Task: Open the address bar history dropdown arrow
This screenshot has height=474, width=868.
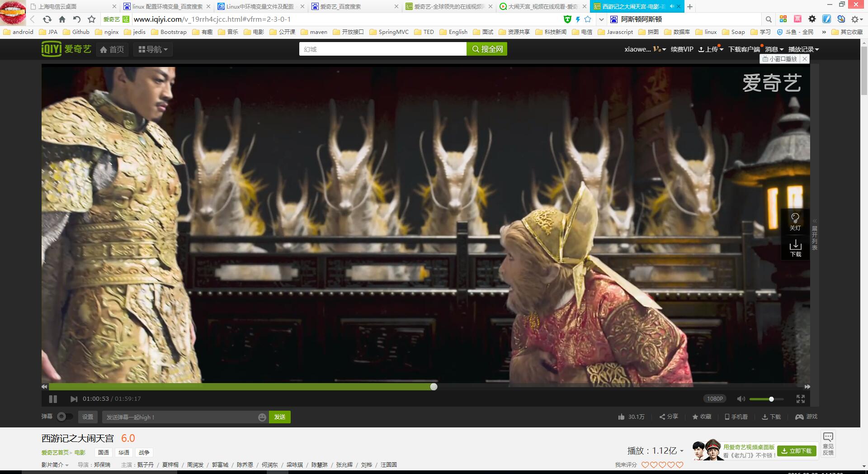Action: [601, 19]
